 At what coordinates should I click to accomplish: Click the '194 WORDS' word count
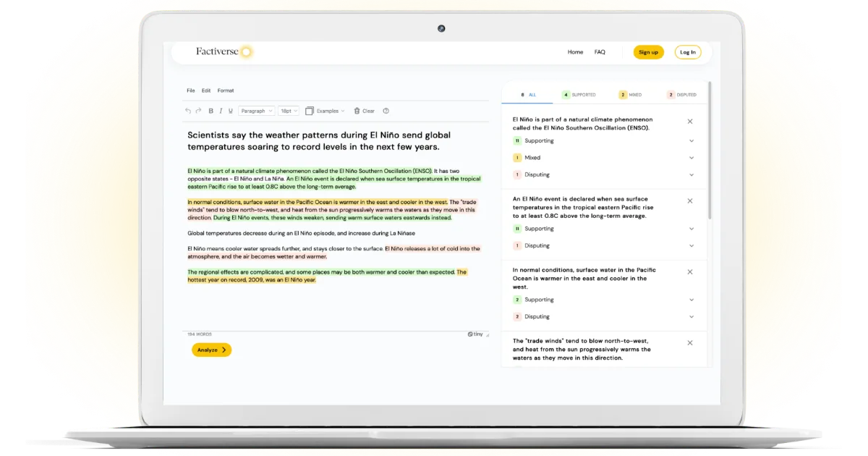click(200, 334)
